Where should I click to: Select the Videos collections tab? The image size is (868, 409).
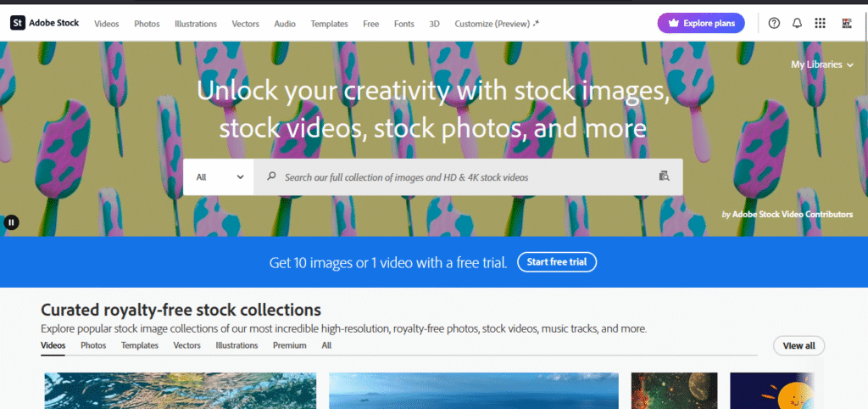(x=53, y=345)
